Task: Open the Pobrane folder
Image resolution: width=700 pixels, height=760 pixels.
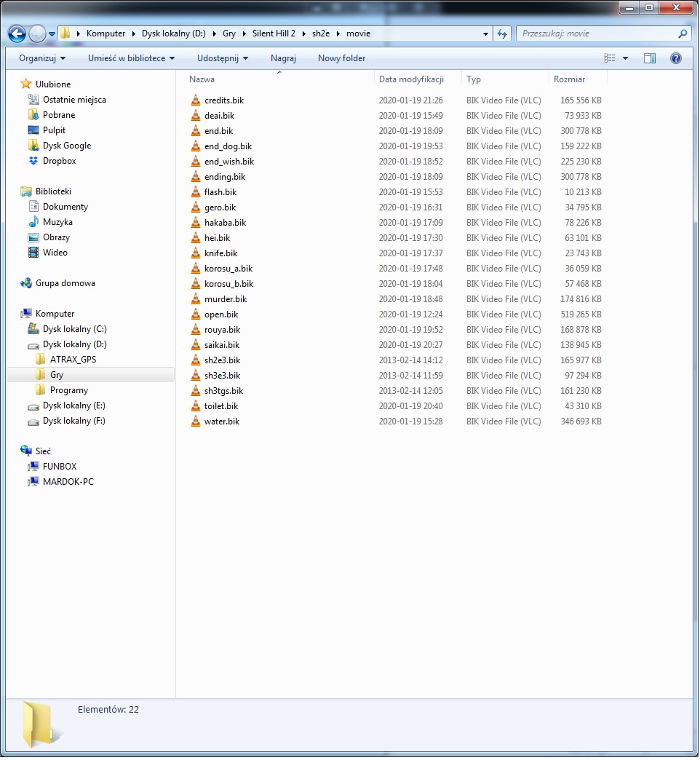Action: 52,115
